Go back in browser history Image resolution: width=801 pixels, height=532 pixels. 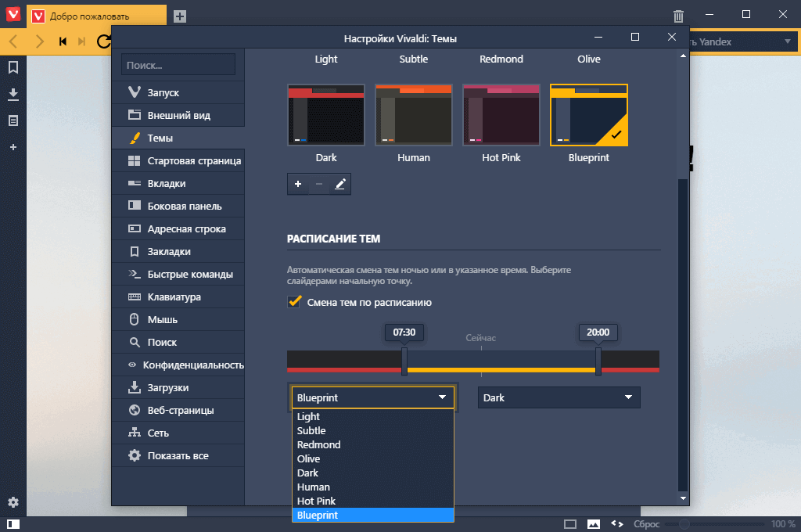pyautogui.click(x=14, y=41)
